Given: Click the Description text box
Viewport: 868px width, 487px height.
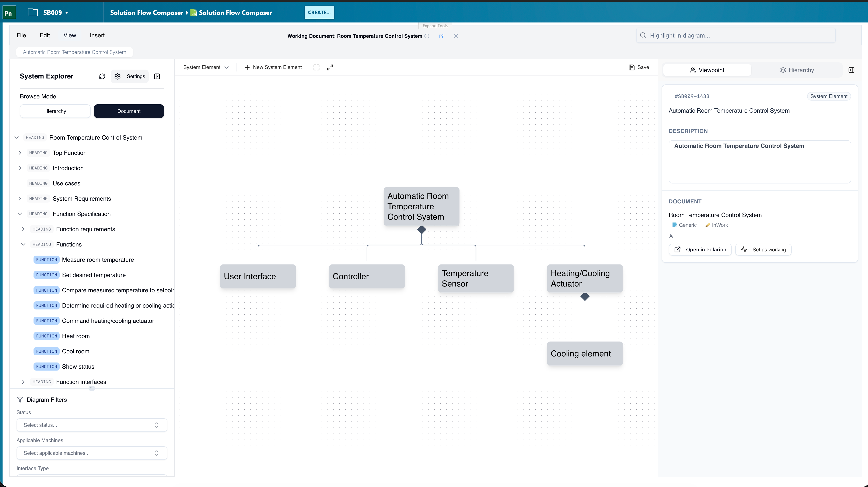Looking at the screenshot, I should pos(759,162).
